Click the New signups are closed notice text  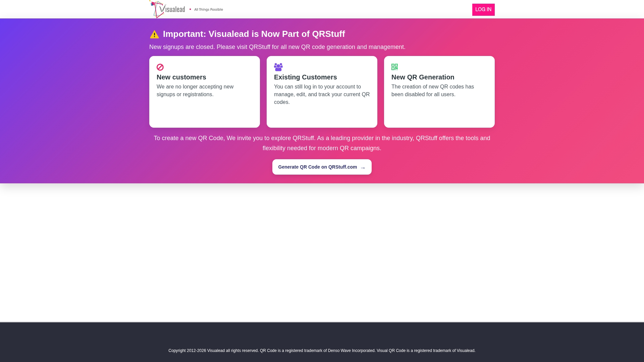[277, 47]
